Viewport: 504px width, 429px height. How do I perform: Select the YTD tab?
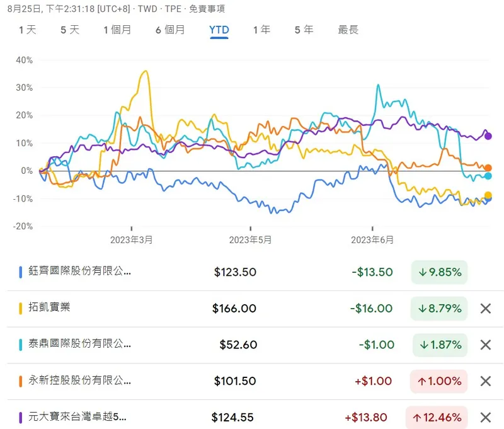[219, 30]
